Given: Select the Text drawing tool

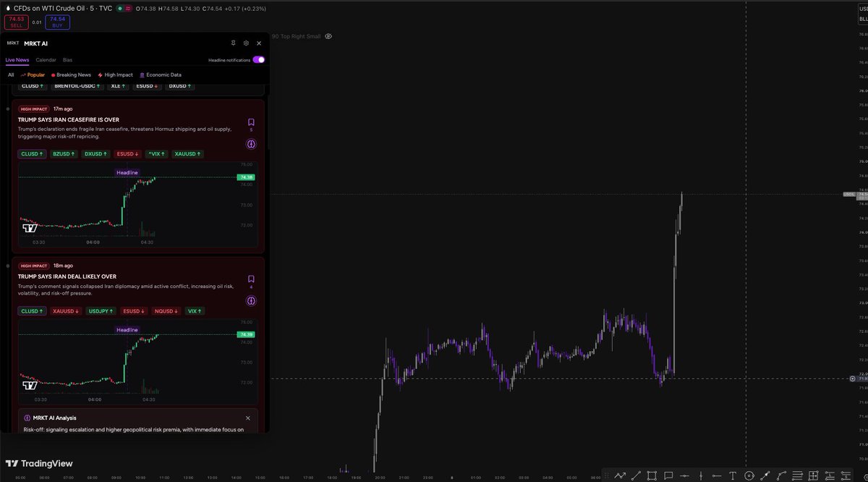Looking at the screenshot, I should pyautogui.click(x=733, y=475).
